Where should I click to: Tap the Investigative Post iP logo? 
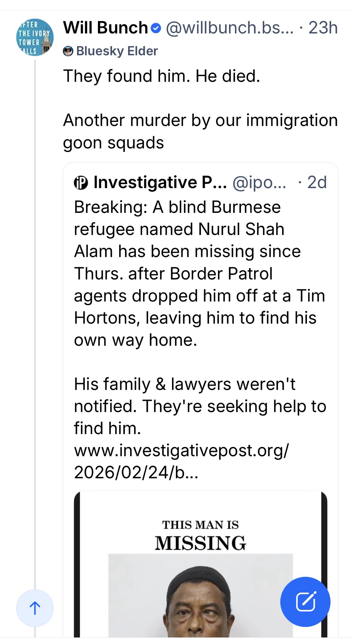[x=81, y=183]
